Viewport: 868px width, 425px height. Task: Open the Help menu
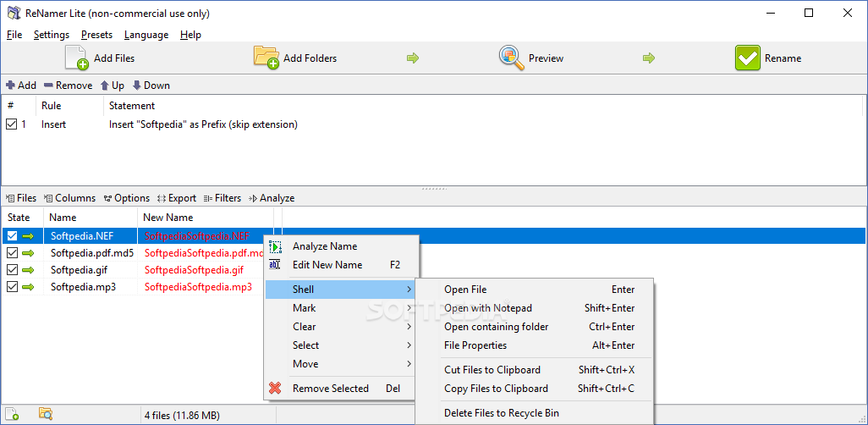pos(190,35)
